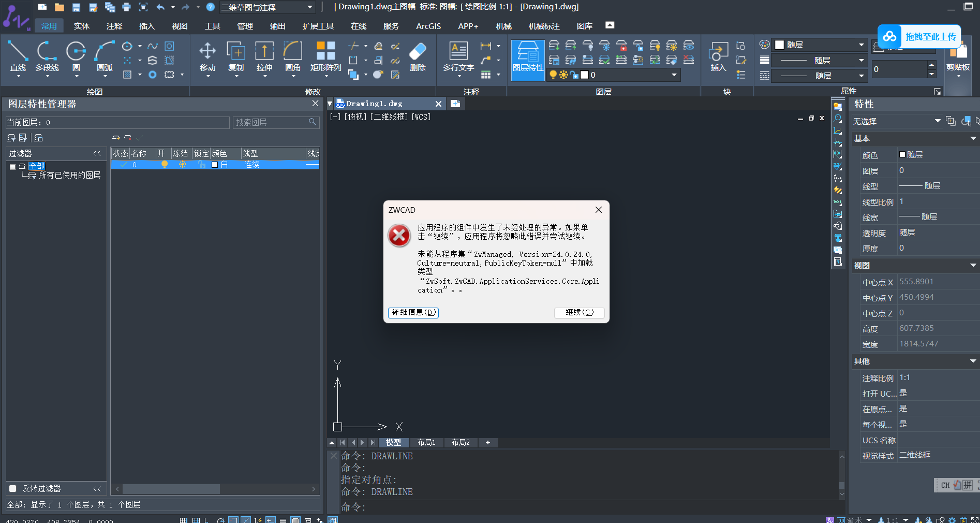Click the 颜色 随层 swatch in the 特性 panel

[902, 154]
